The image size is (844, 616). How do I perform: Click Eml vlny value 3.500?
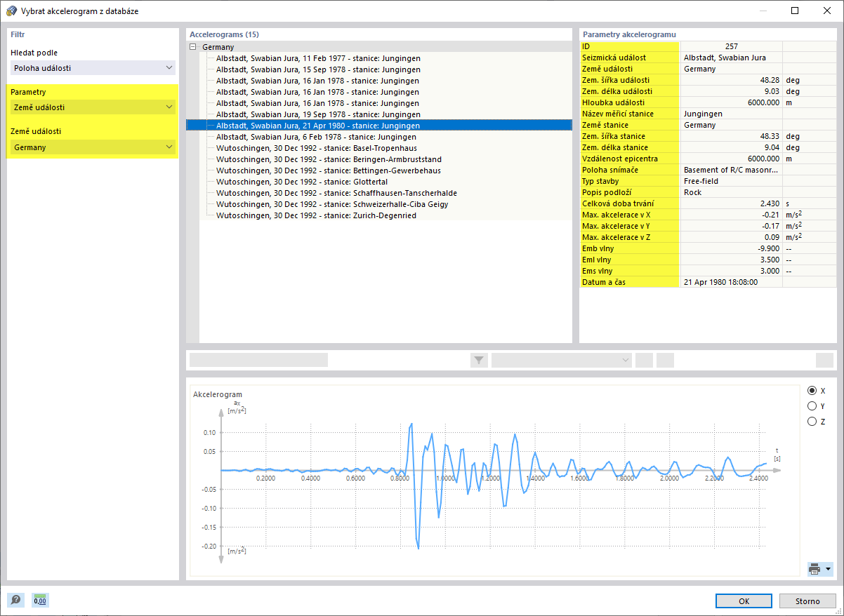[x=732, y=260]
